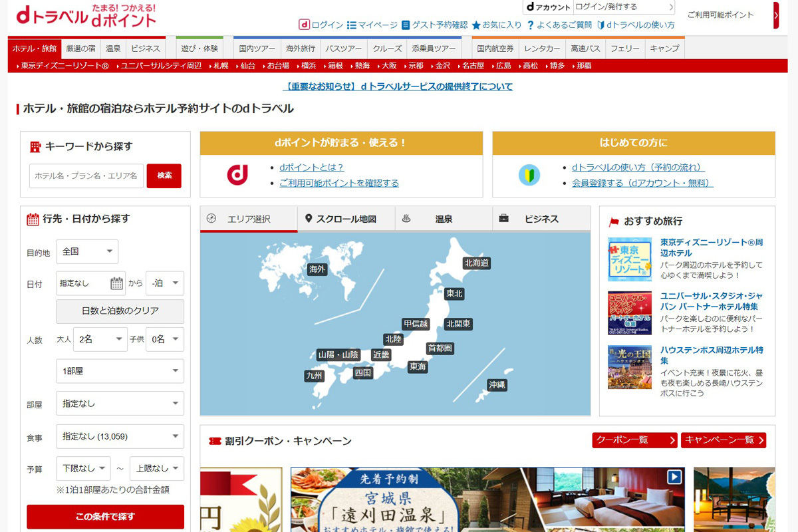Select 東海 region on the map
Viewport: 798px width, 532px height.
(x=418, y=366)
